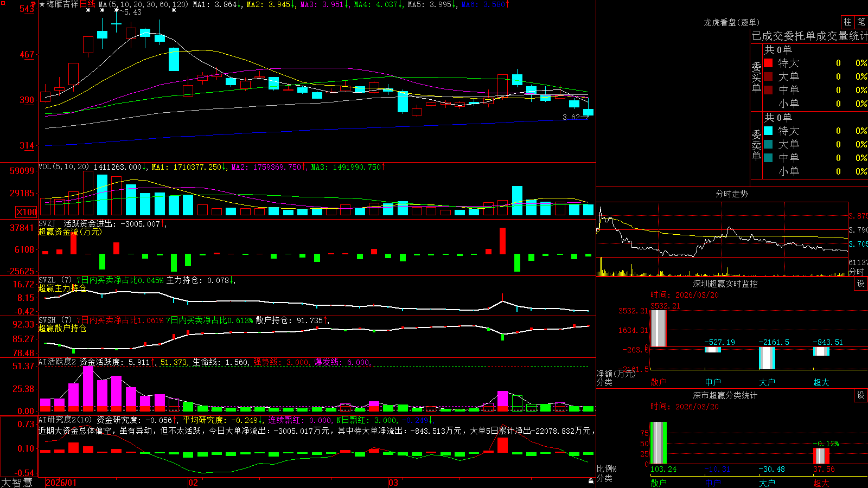Click the teal 中单 sell-order swatch
Screen dimensions: 868x488
(768, 158)
